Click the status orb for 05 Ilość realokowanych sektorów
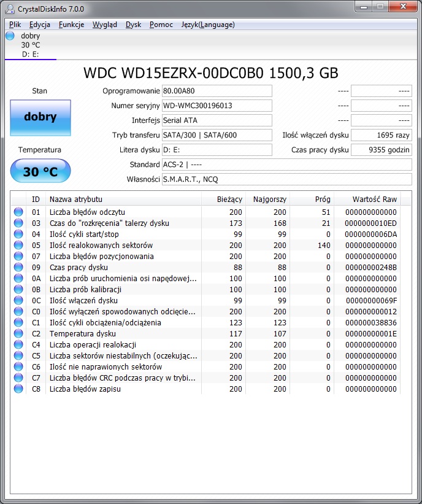Viewport: 422px width, 504px height. (x=18, y=245)
